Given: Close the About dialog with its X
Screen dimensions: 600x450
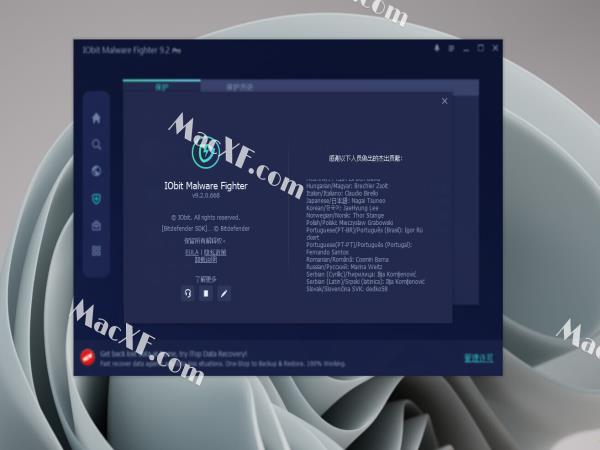Looking at the screenshot, I should tap(444, 101).
